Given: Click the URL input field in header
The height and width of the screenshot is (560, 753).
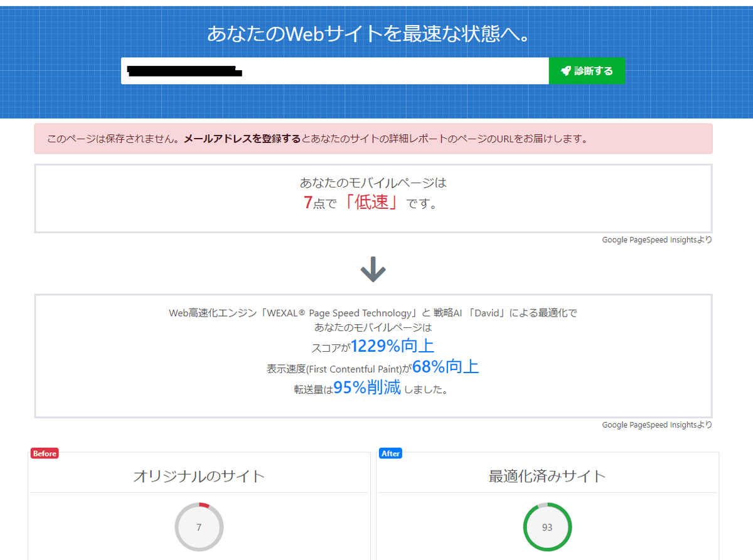Looking at the screenshot, I should (335, 71).
